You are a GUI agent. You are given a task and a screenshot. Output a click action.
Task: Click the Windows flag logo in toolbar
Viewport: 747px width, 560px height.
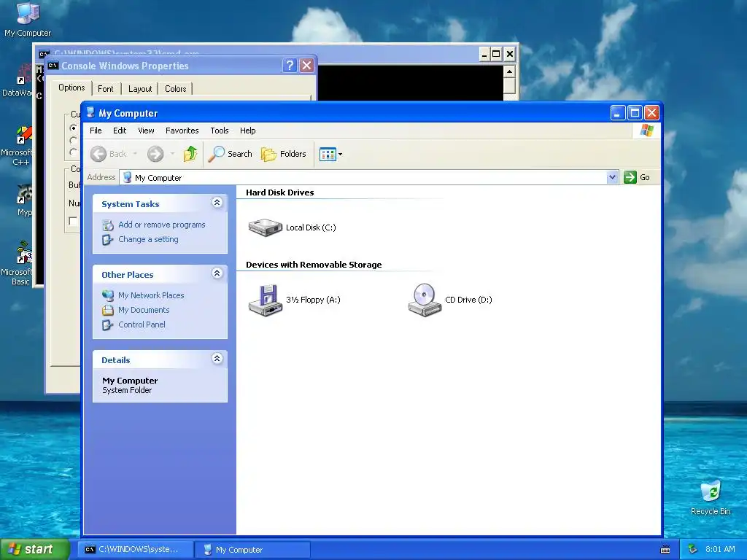pos(646,131)
